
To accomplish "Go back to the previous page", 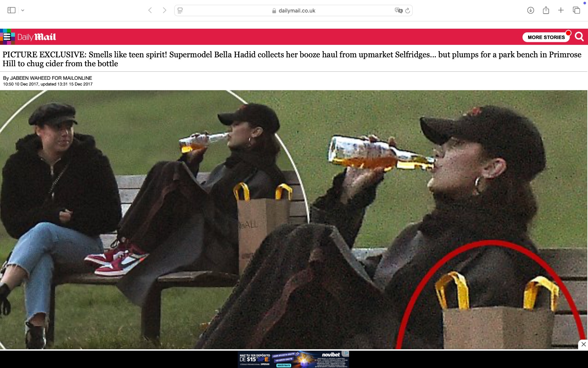I will pos(150,10).
